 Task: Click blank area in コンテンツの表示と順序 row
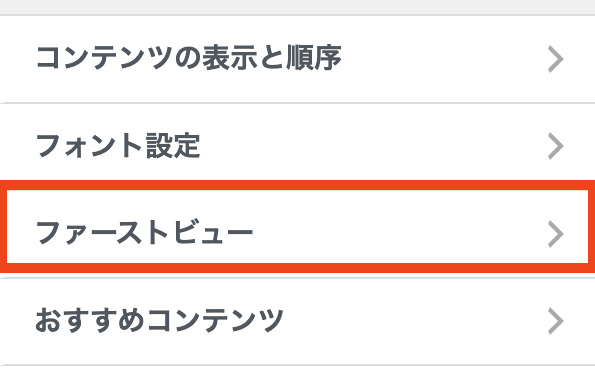[444, 59]
